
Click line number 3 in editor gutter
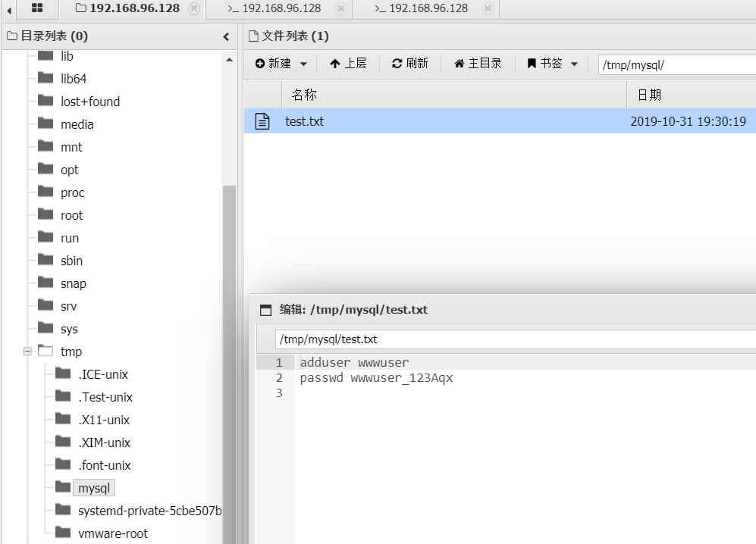pyautogui.click(x=279, y=393)
